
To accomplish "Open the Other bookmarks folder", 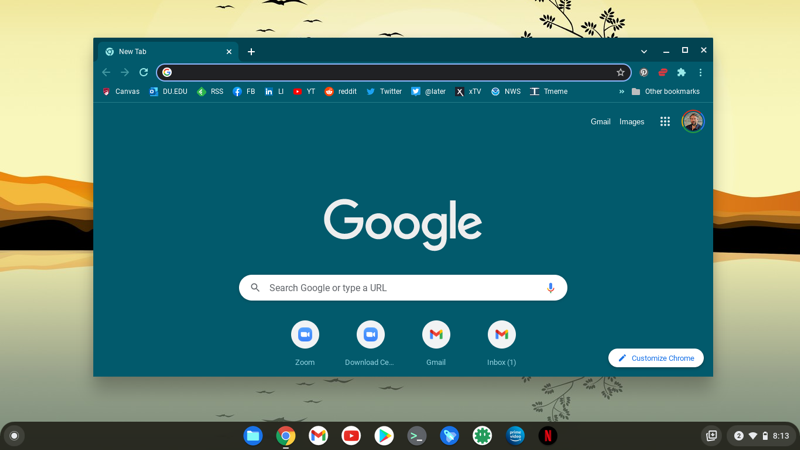I will coord(666,91).
